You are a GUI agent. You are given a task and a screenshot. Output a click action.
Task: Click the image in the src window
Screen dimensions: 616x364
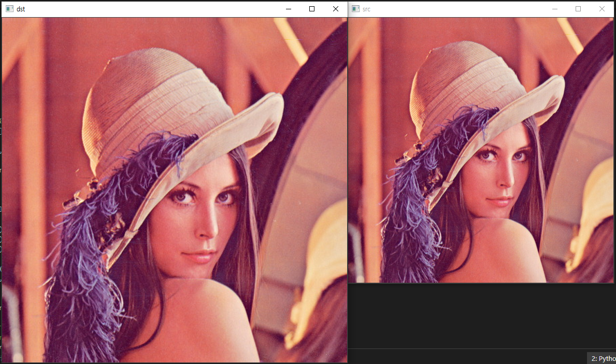tap(481, 150)
